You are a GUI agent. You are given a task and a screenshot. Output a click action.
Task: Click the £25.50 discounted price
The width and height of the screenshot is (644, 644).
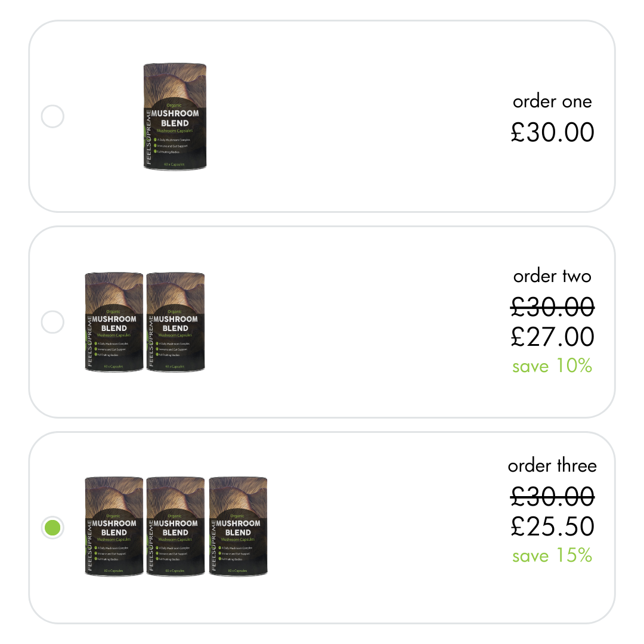click(553, 526)
